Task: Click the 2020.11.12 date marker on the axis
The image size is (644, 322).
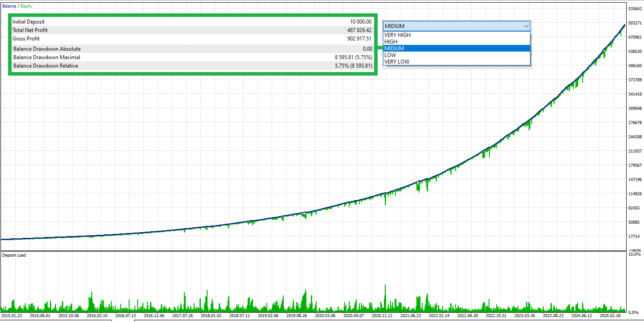Action: tap(382, 315)
